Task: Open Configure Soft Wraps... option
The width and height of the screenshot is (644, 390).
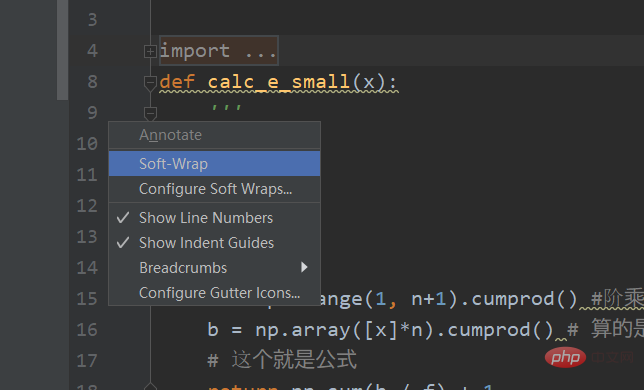Action: 214,189
